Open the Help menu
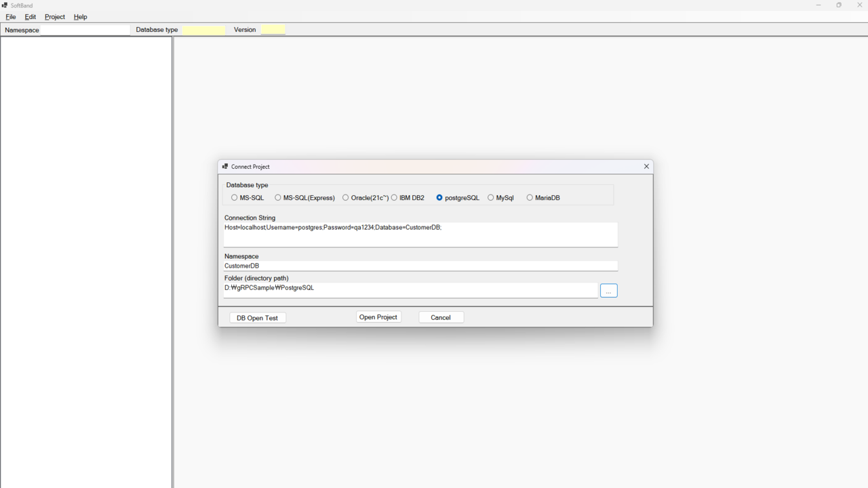Screen dimensions: 868x488 [x=81, y=17]
